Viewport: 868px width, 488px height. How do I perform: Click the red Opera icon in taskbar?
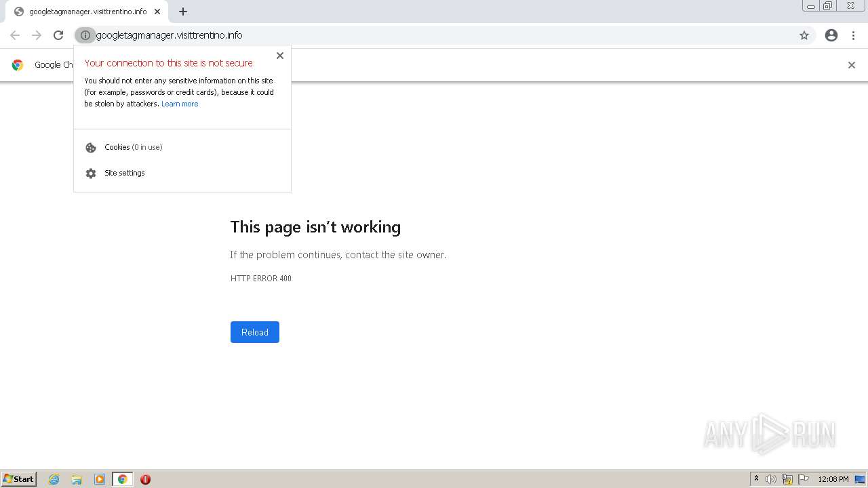pos(145,479)
